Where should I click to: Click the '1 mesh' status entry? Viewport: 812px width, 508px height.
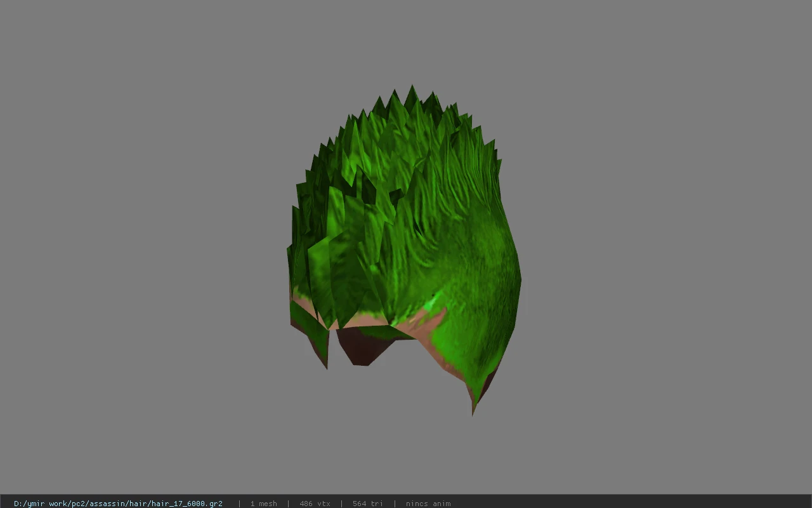263,504
